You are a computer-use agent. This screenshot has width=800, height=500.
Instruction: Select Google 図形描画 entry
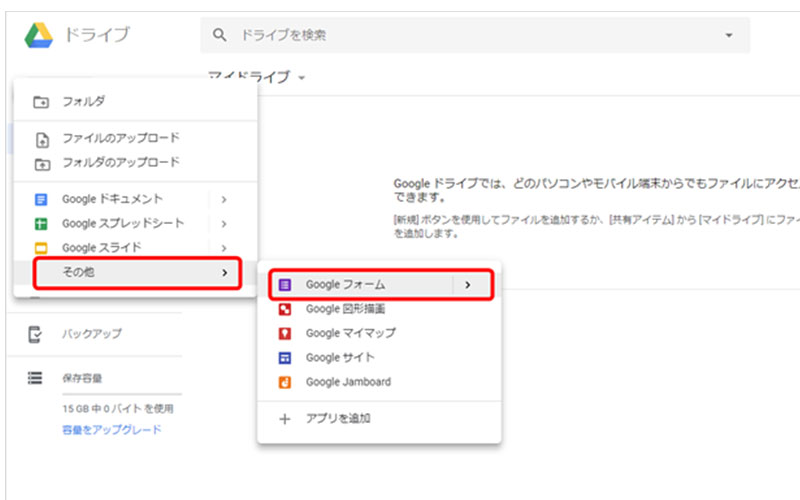click(x=345, y=309)
